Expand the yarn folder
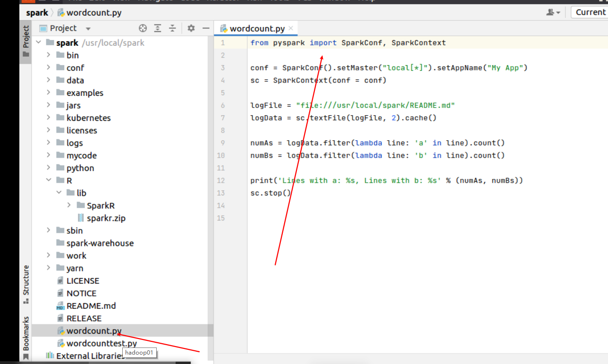Screen dimensions: 608x364 (49, 268)
